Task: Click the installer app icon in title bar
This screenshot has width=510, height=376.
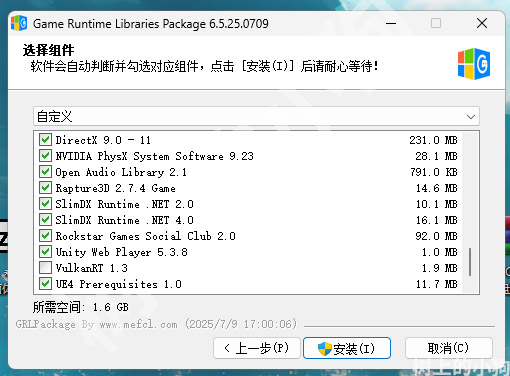Action: click(19, 23)
